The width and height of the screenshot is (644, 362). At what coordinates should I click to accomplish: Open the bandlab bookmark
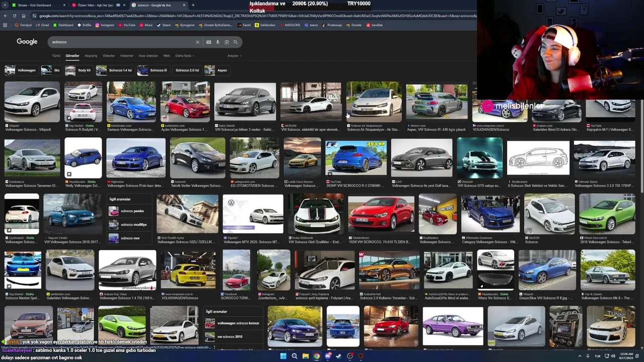click(x=374, y=25)
